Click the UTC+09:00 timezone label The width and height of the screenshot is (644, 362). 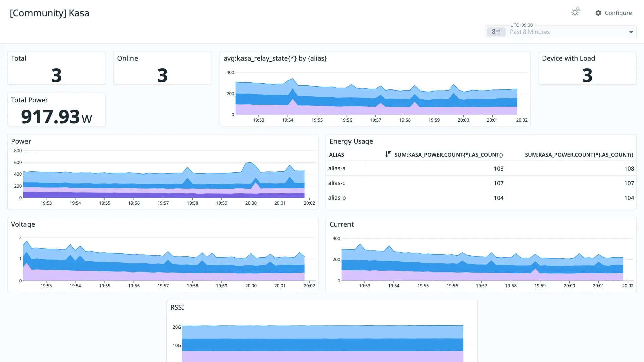click(521, 25)
